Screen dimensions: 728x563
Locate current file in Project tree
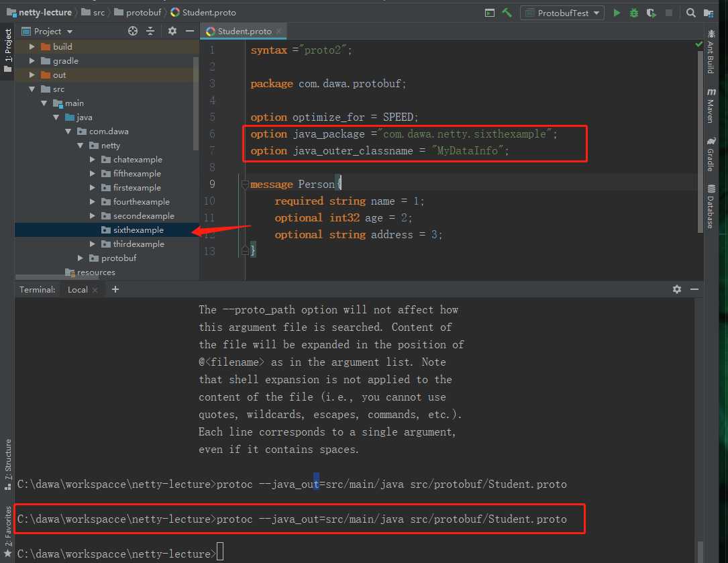pos(133,31)
